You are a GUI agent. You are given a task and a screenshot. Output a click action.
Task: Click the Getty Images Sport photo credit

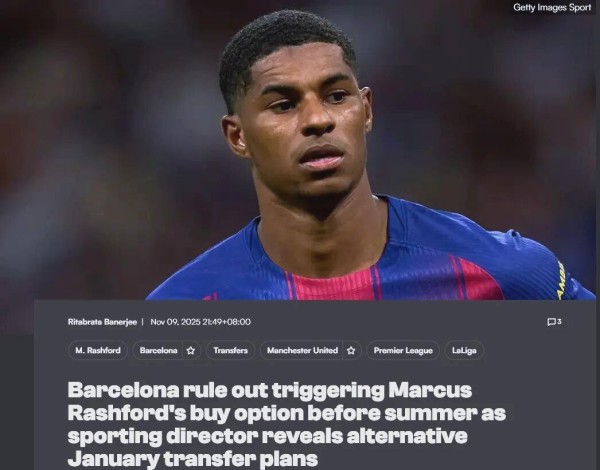(552, 7)
